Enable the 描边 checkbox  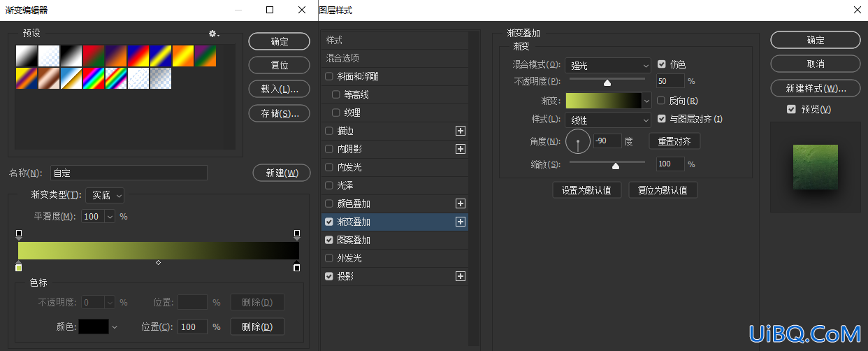point(329,131)
